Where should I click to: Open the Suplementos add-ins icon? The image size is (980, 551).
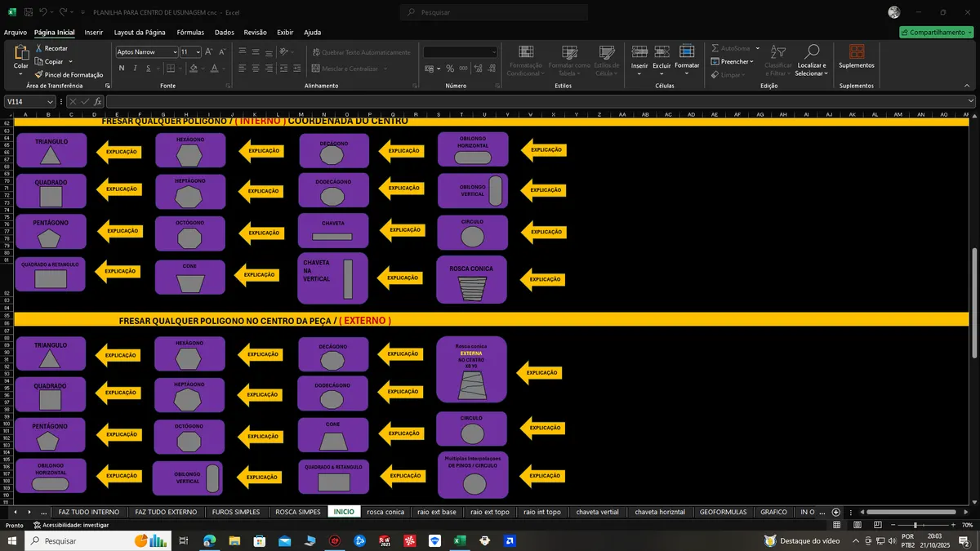857,51
